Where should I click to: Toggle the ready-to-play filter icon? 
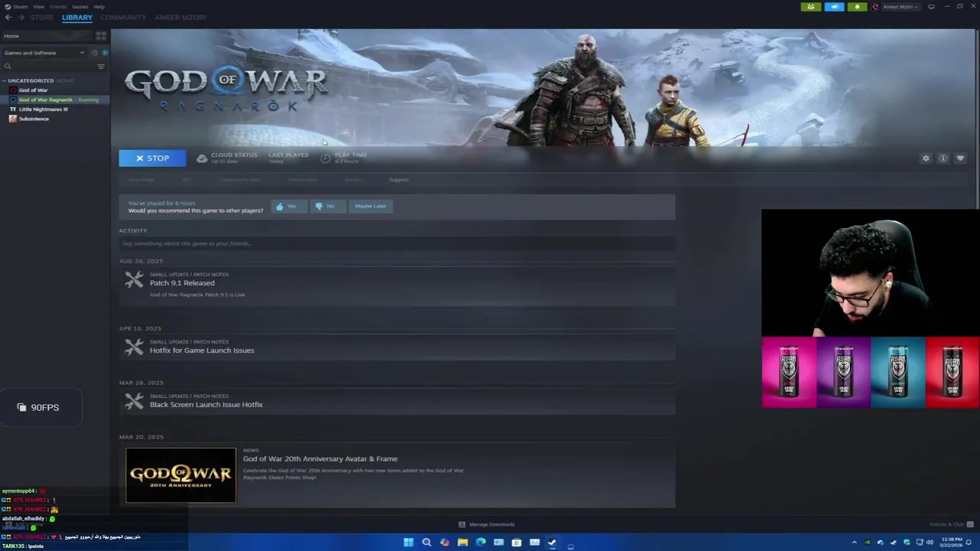click(105, 53)
